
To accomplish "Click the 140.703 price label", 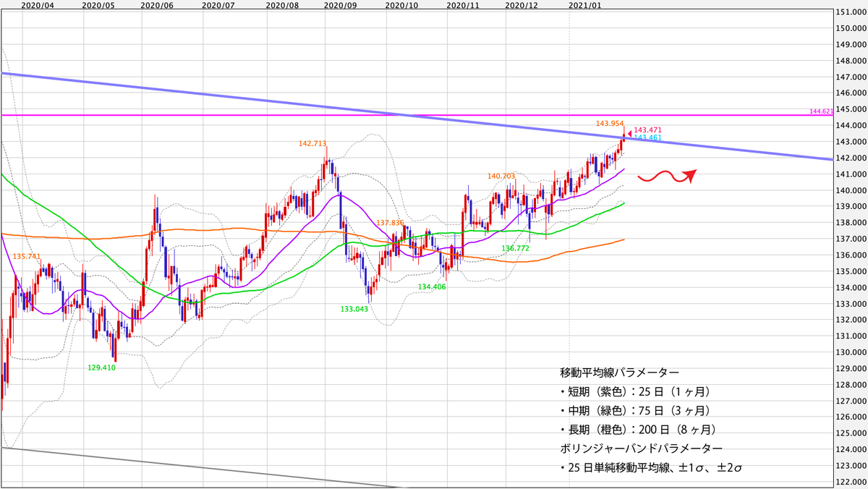I will point(501,176).
